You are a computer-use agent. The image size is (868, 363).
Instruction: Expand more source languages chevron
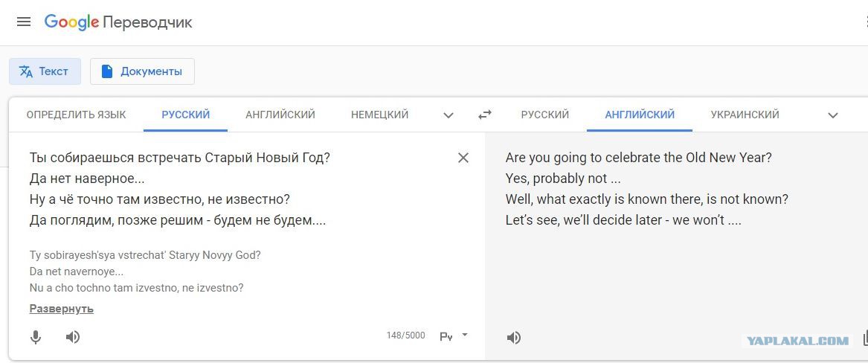point(449,115)
